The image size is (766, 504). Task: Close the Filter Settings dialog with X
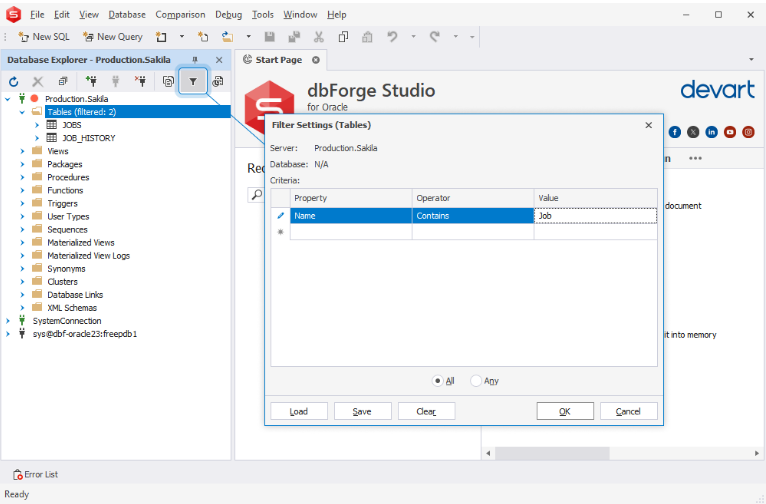point(649,125)
